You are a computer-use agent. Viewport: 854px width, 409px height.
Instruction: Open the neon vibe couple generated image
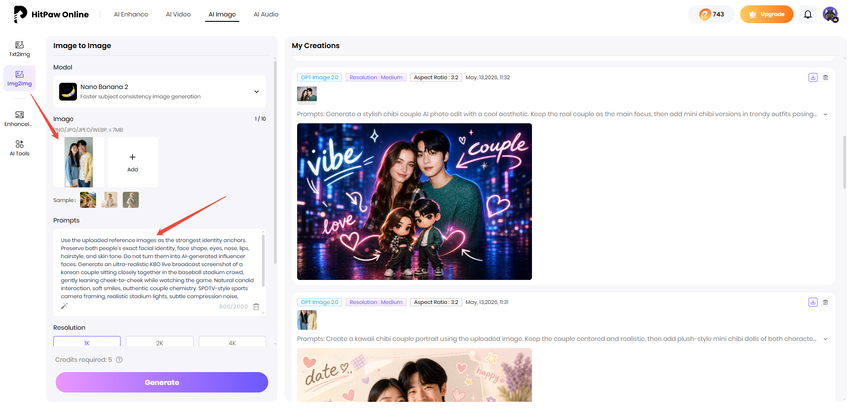point(414,202)
